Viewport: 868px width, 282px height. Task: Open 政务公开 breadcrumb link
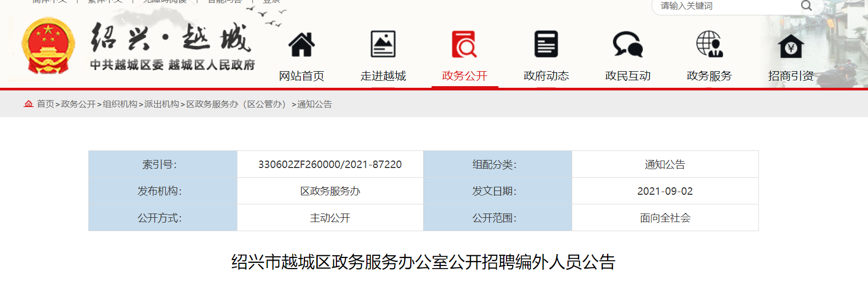[78, 104]
